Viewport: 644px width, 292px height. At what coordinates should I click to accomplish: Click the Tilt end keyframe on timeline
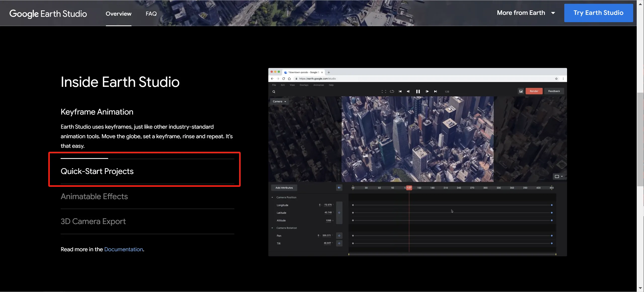tap(552, 243)
